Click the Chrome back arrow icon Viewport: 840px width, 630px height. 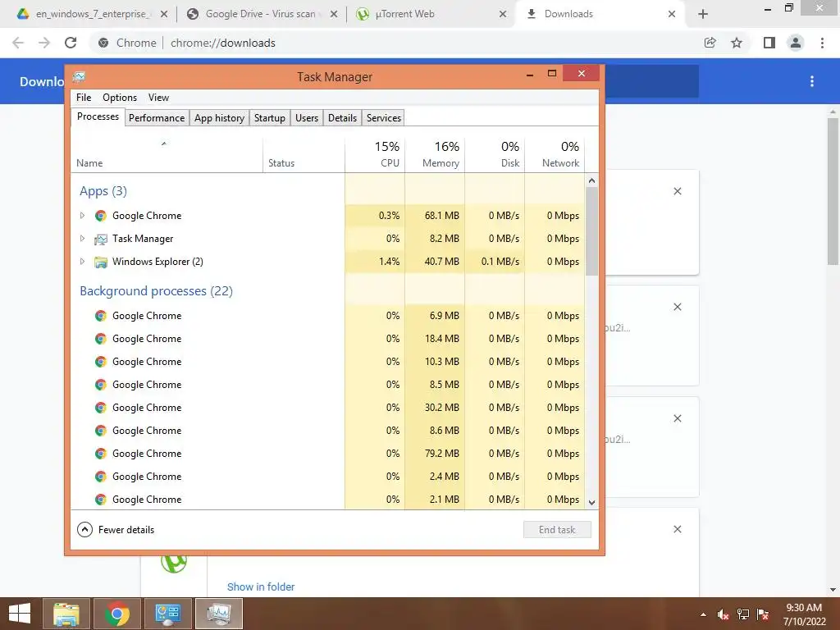pos(18,43)
